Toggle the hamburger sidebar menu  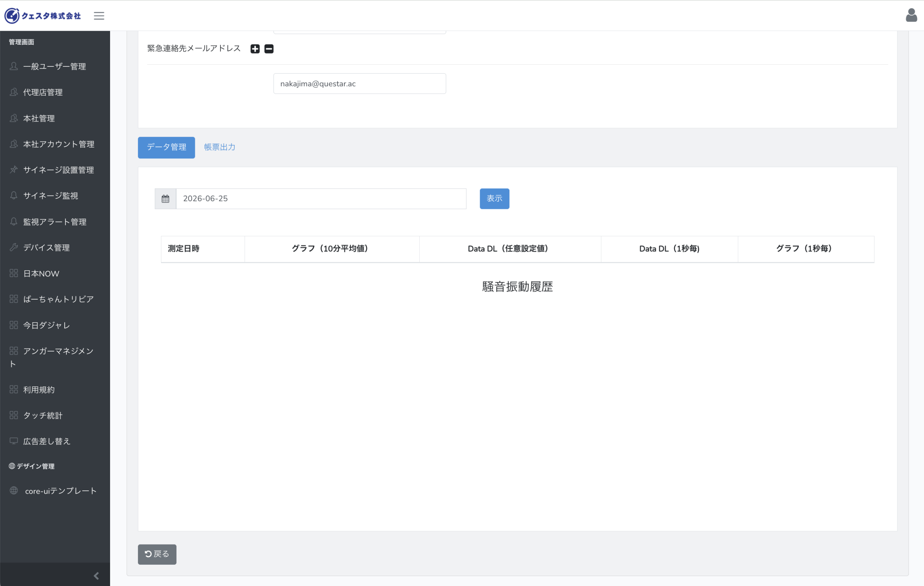(x=99, y=16)
